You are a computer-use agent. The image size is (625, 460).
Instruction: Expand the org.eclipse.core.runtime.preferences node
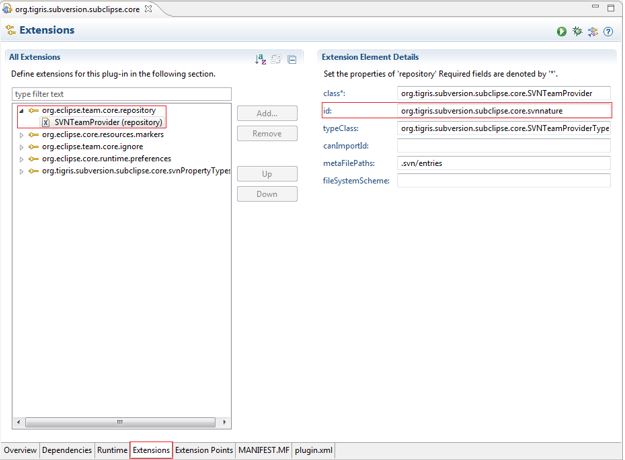coord(22,158)
